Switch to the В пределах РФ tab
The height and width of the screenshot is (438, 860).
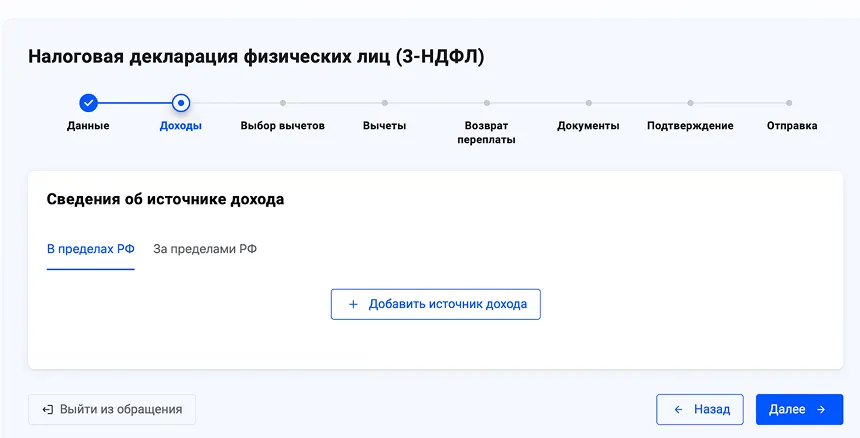point(90,249)
